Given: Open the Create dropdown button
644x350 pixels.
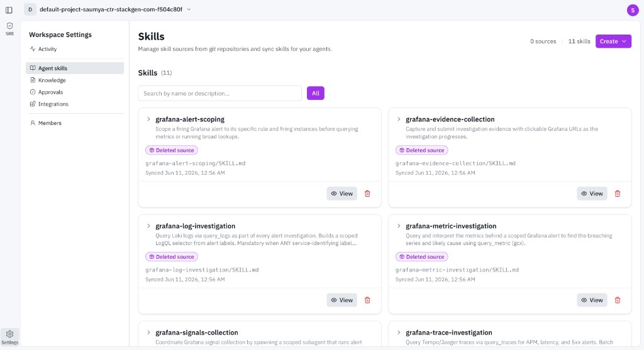Looking at the screenshot, I should pos(613,41).
